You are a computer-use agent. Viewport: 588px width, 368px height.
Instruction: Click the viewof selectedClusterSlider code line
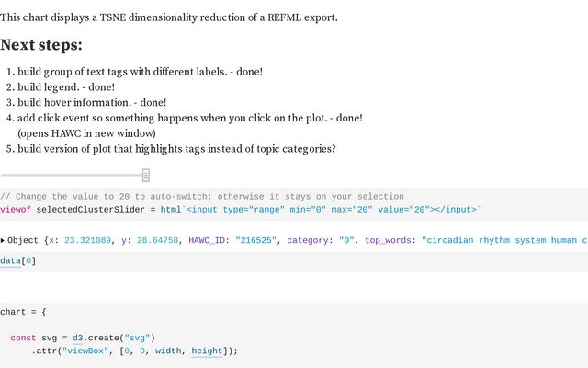click(239, 209)
